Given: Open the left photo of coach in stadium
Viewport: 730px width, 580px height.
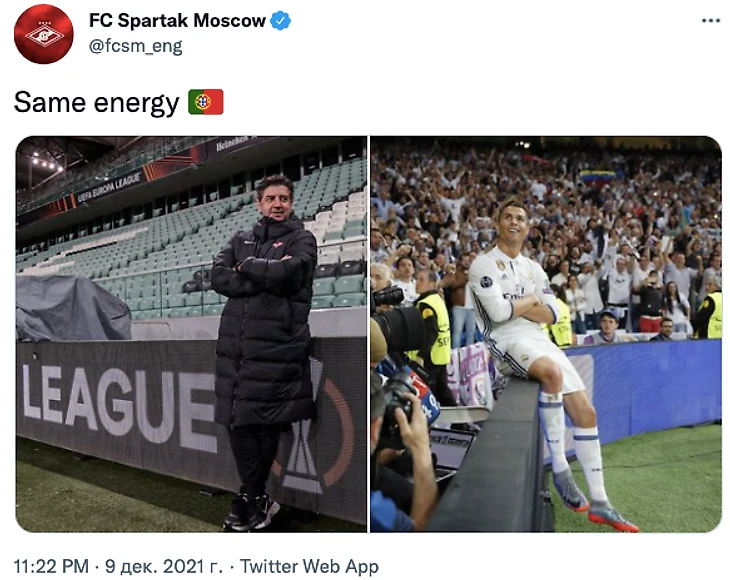Looking at the screenshot, I should click(x=191, y=334).
